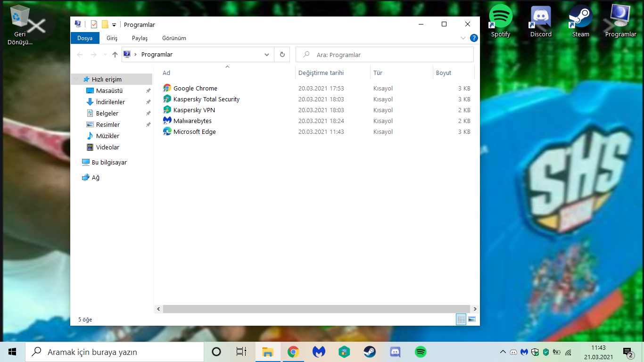The image size is (644, 362).
Task: Open Task View on the taskbar
Action: pyautogui.click(x=241, y=352)
